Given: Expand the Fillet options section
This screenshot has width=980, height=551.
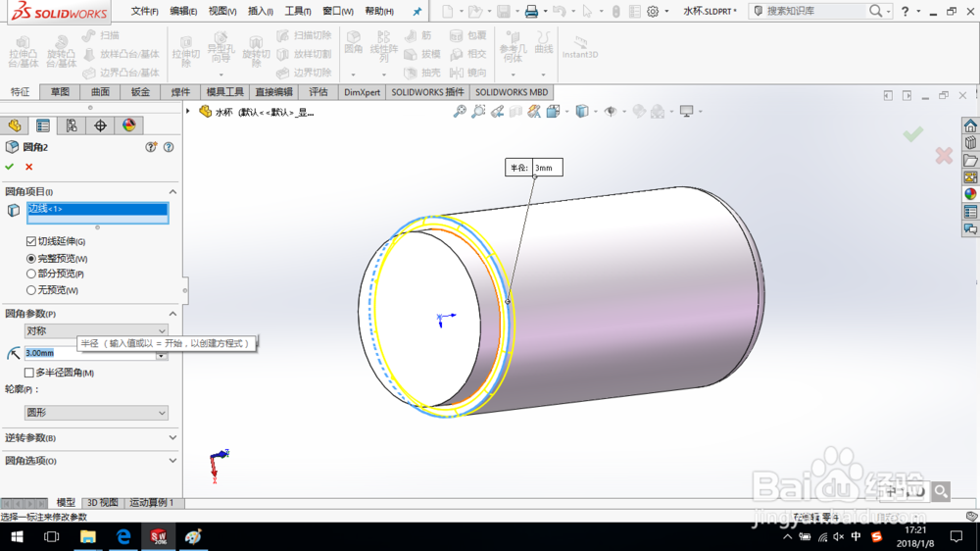Looking at the screenshot, I should 172,461.
